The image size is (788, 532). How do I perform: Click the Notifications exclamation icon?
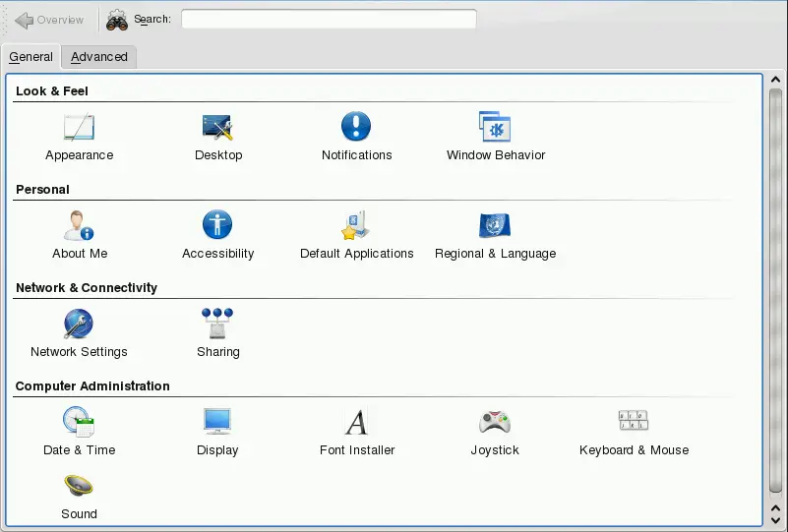356,128
